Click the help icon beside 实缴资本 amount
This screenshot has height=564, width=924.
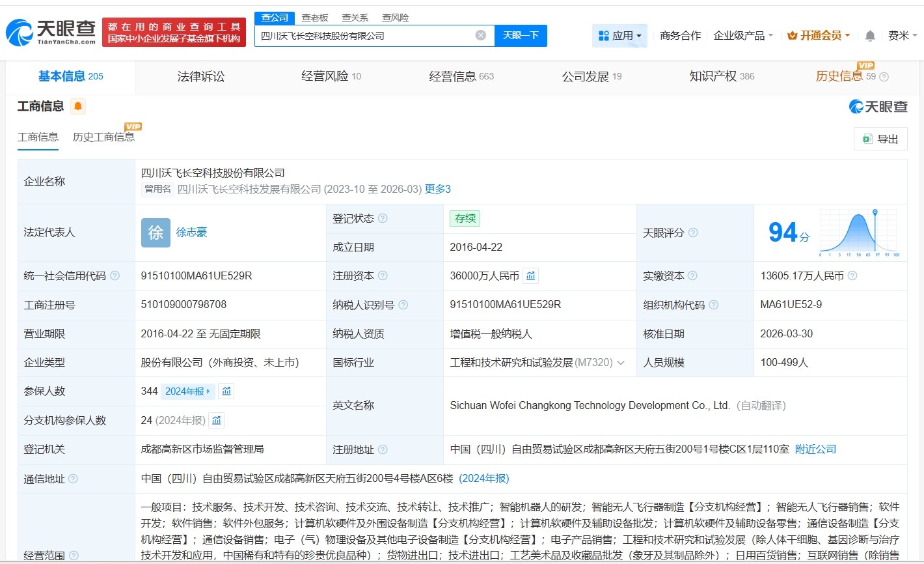click(x=852, y=276)
